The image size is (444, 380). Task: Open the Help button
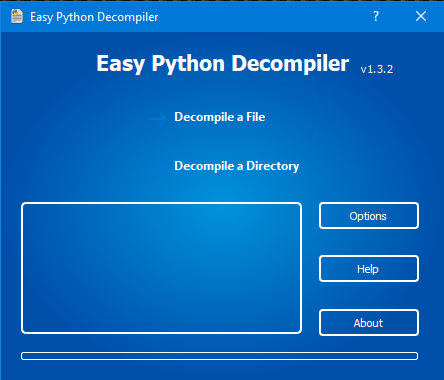click(x=369, y=269)
